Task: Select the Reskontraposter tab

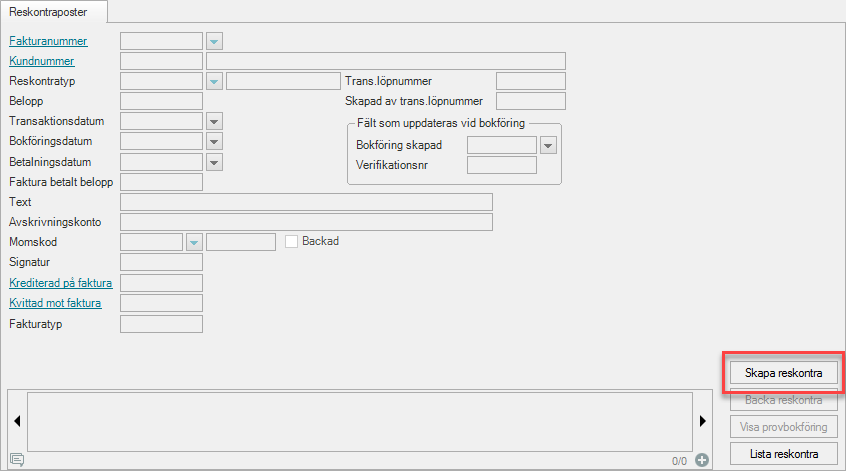Action: click(x=55, y=10)
